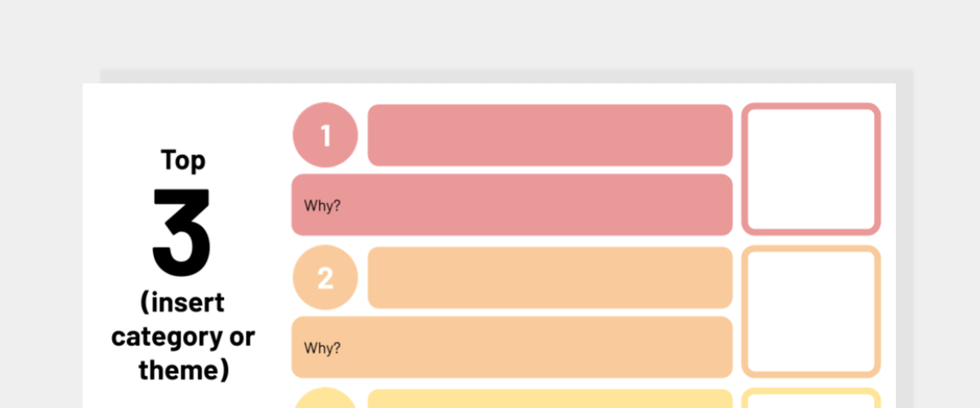Select the orange-bordered image placeholder
The image size is (980, 408).
coord(812,312)
